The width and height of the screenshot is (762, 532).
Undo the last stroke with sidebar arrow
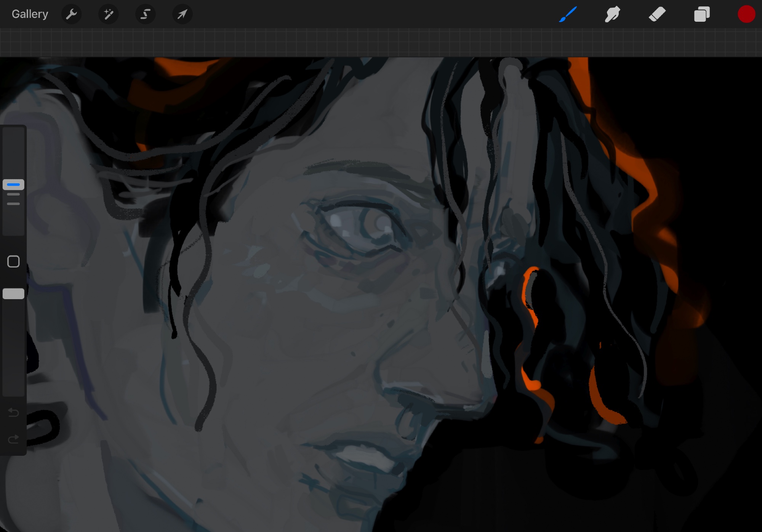point(13,412)
